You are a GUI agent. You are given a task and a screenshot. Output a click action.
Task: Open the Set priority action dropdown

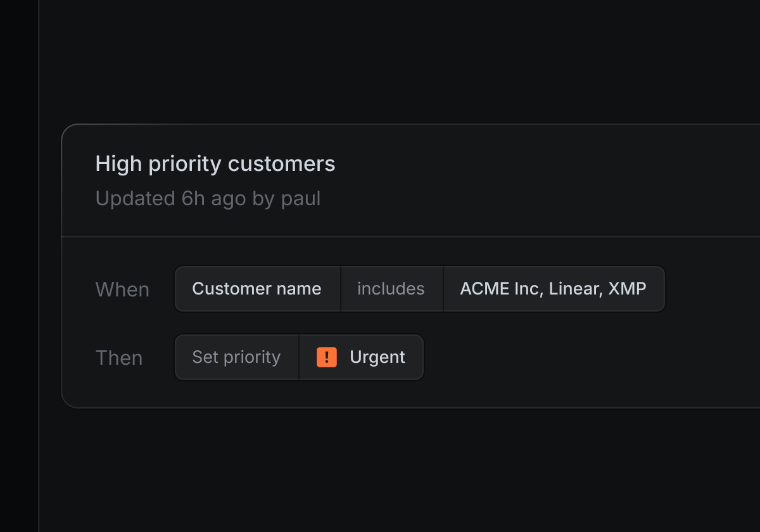tap(236, 357)
